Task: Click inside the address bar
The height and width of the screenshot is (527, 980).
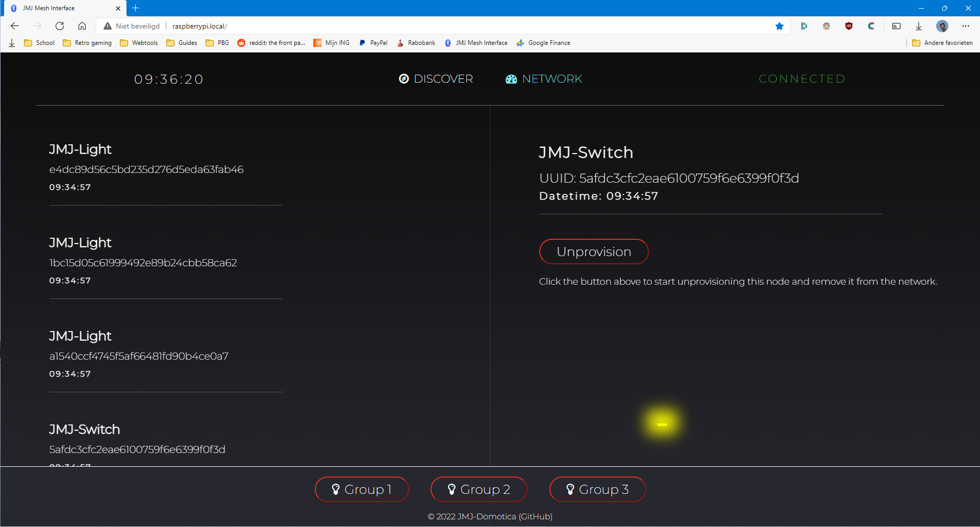Action: [357, 26]
